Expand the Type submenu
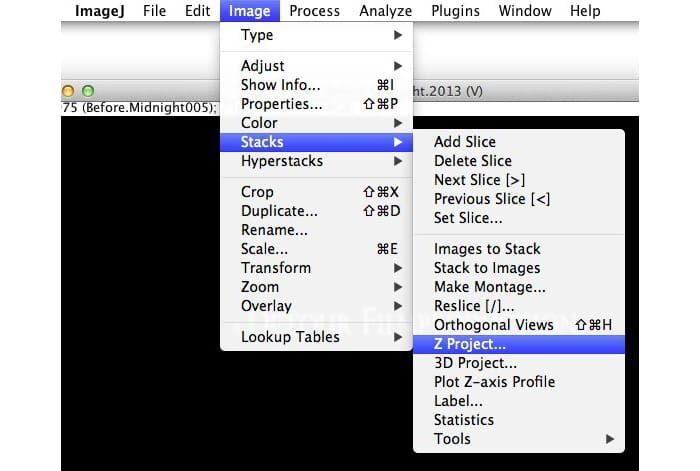The image size is (700, 471). click(x=316, y=35)
